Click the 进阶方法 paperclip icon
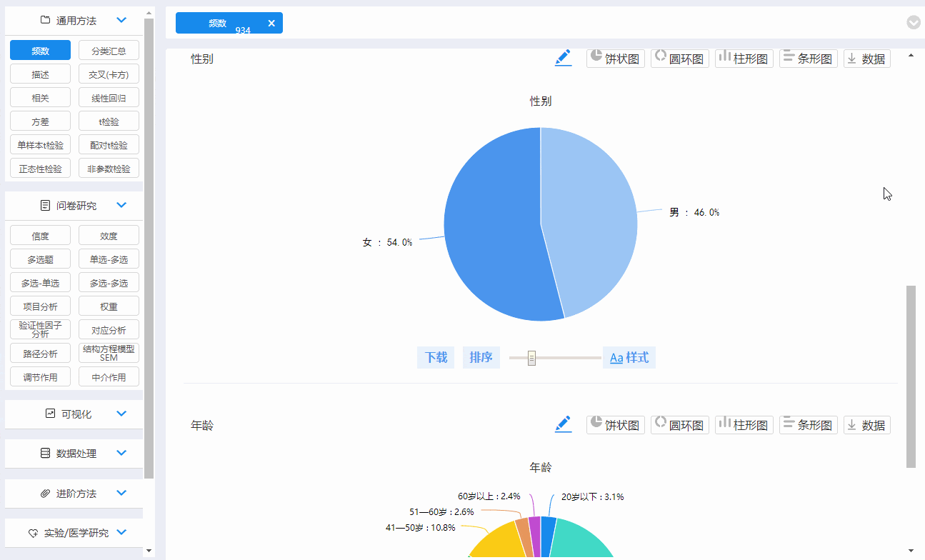 (46, 493)
